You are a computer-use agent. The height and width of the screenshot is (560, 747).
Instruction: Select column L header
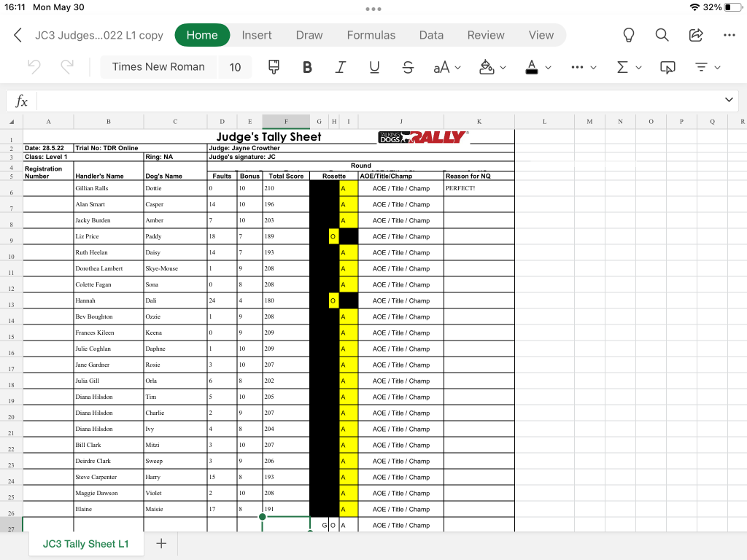(544, 122)
